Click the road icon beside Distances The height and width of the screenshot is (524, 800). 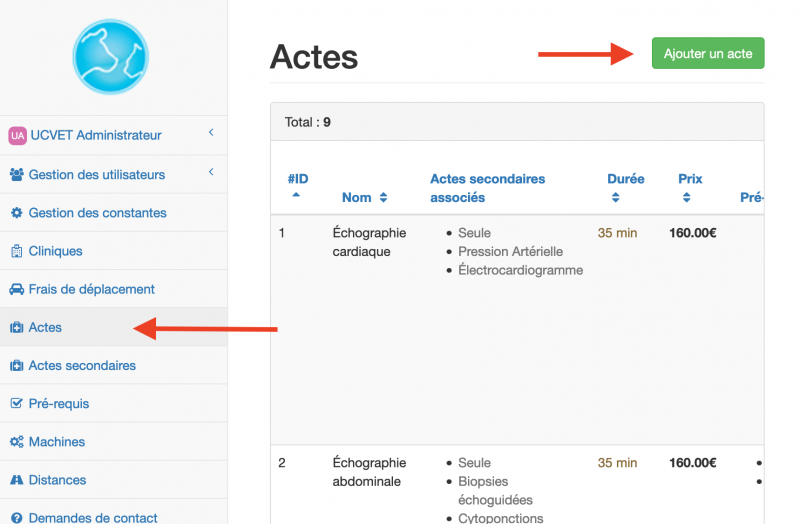coord(17,480)
